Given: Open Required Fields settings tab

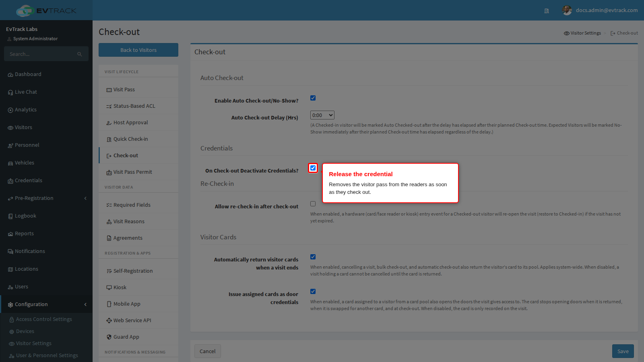Looking at the screenshot, I should click(138, 205).
